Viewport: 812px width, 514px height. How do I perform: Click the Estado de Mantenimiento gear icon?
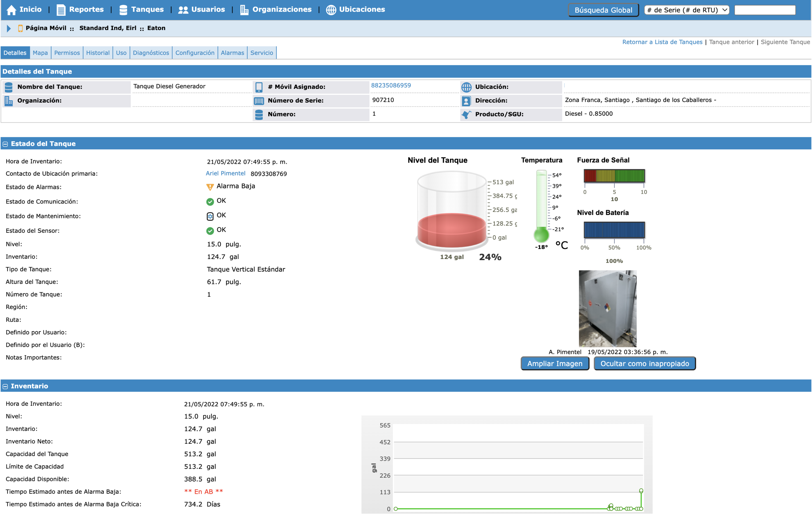pos(210,216)
